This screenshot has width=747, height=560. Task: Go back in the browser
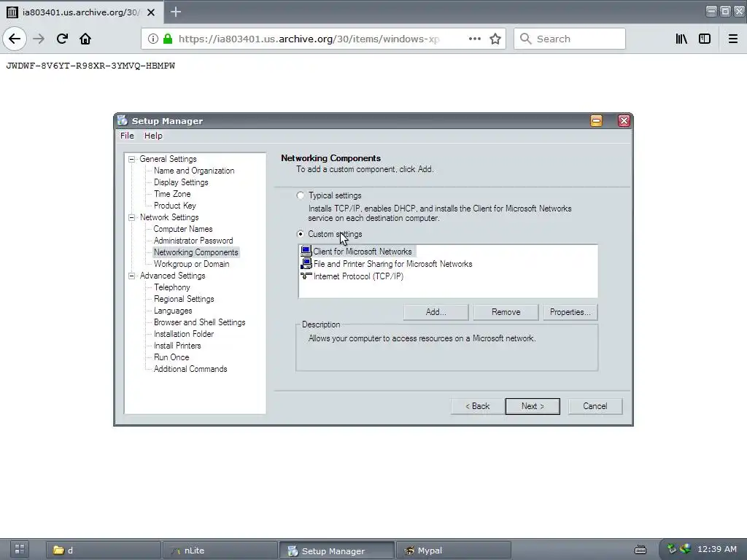15,39
